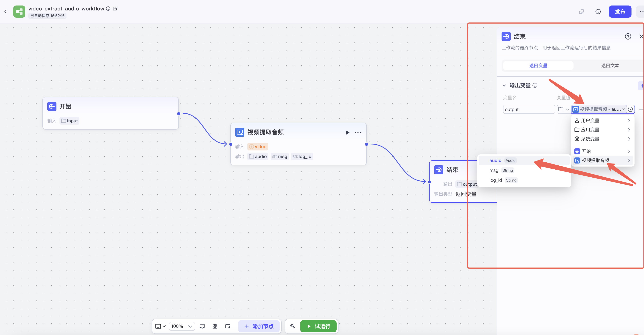
Task: Click the 结束 node icon on canvas
Action: point(439,170)
